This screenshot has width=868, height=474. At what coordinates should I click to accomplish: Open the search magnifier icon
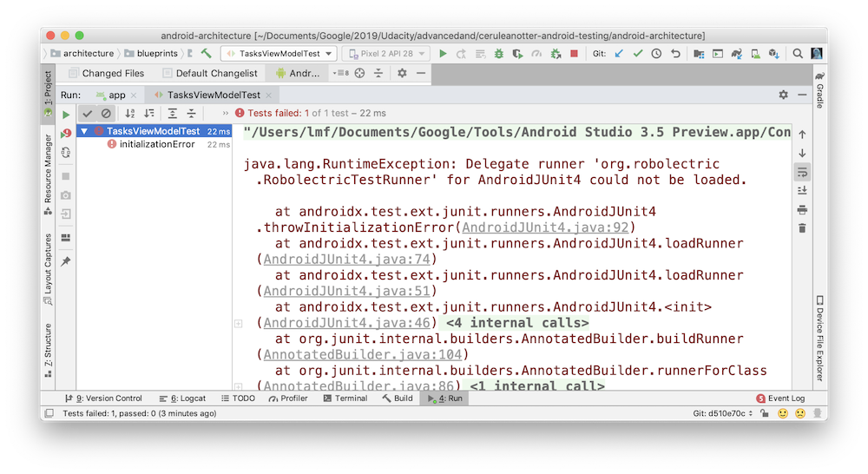click(796, 54)
